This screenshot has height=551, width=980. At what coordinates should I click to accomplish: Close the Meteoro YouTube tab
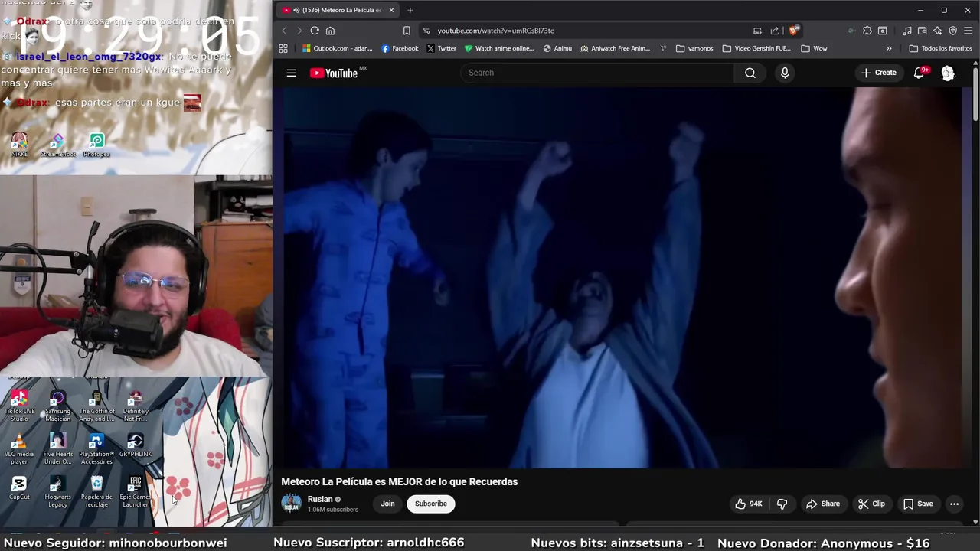(x=391, y=10)
